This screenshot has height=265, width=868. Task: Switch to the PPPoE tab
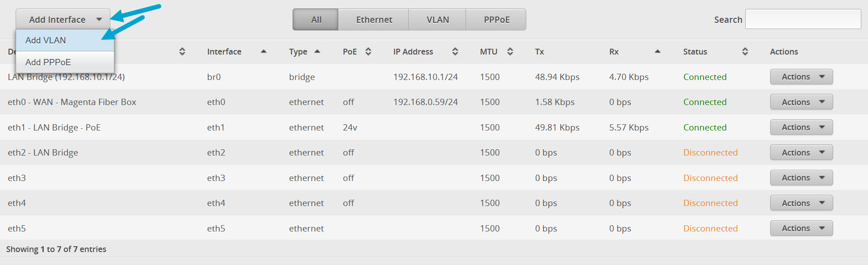click(x=496, y=19)
